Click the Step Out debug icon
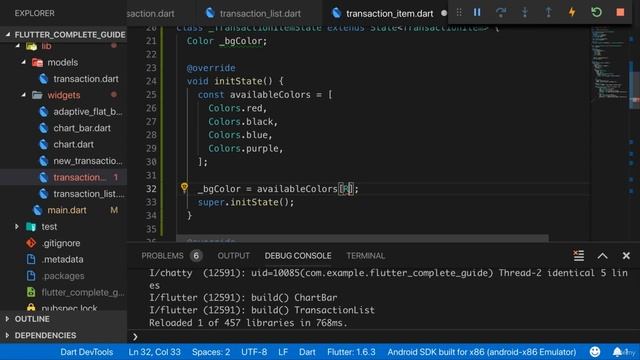The height and width of the screenshot is (360, 640). point(548,13)
